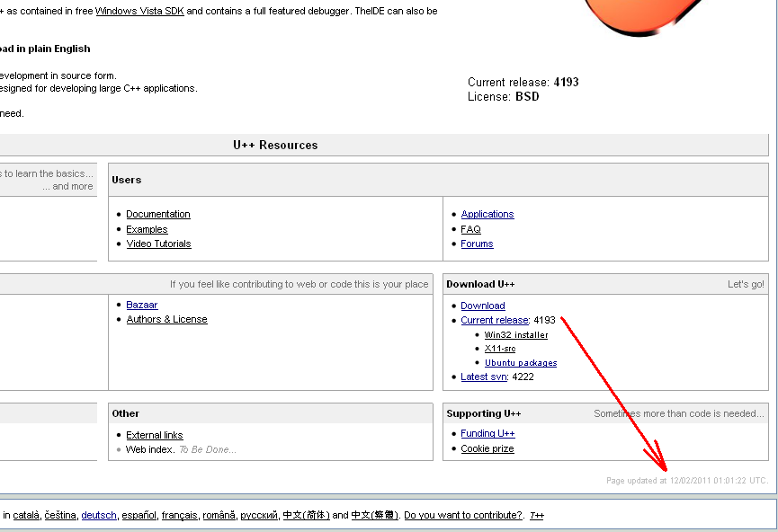Open the Bazaar link
Screen dimensions: 778x532
click(x=141, y=306)
